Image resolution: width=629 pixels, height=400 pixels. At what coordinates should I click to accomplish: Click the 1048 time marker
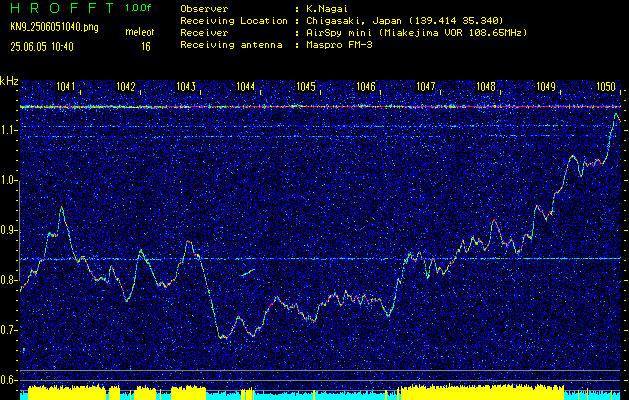click(486, 86)
